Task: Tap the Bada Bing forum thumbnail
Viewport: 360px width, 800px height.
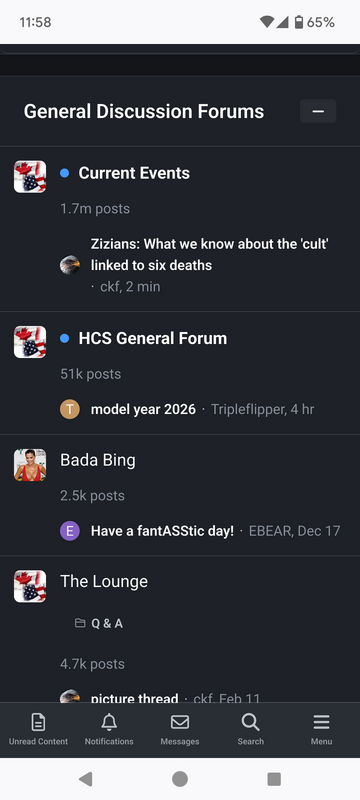Action: point(30,465)
